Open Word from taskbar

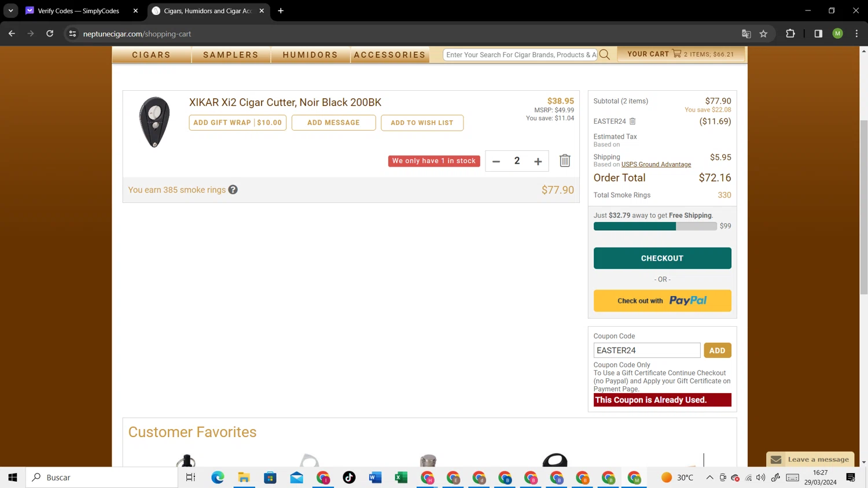375,478
